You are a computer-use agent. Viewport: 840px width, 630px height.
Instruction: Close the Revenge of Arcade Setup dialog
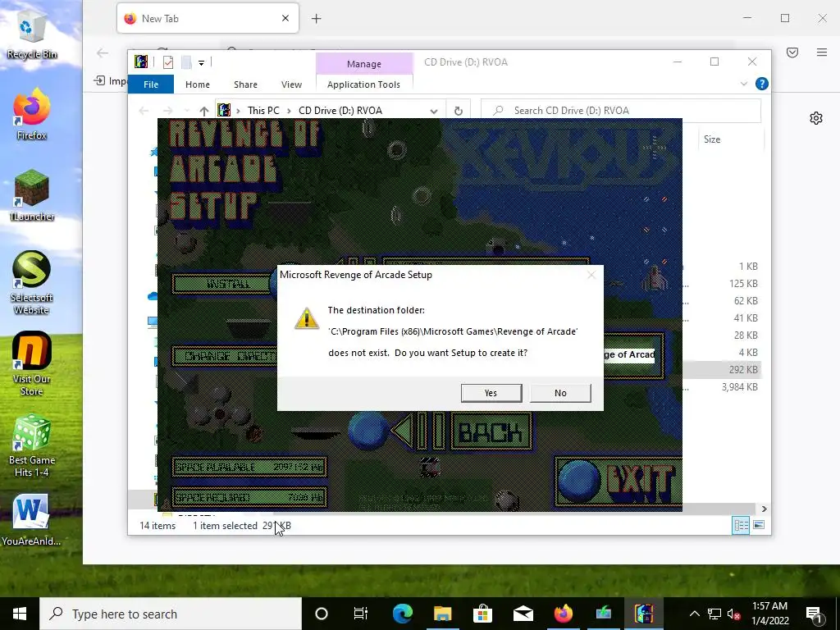591,275
